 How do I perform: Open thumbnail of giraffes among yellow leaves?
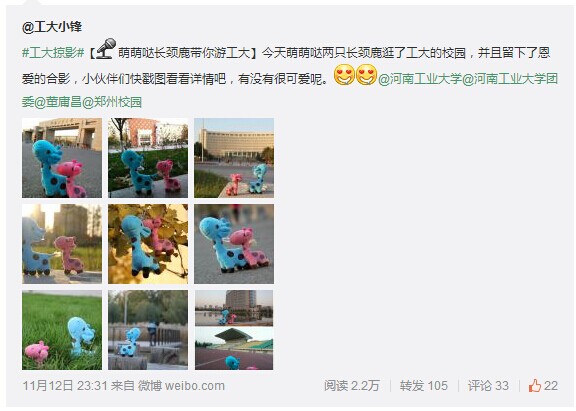point(148,244)
